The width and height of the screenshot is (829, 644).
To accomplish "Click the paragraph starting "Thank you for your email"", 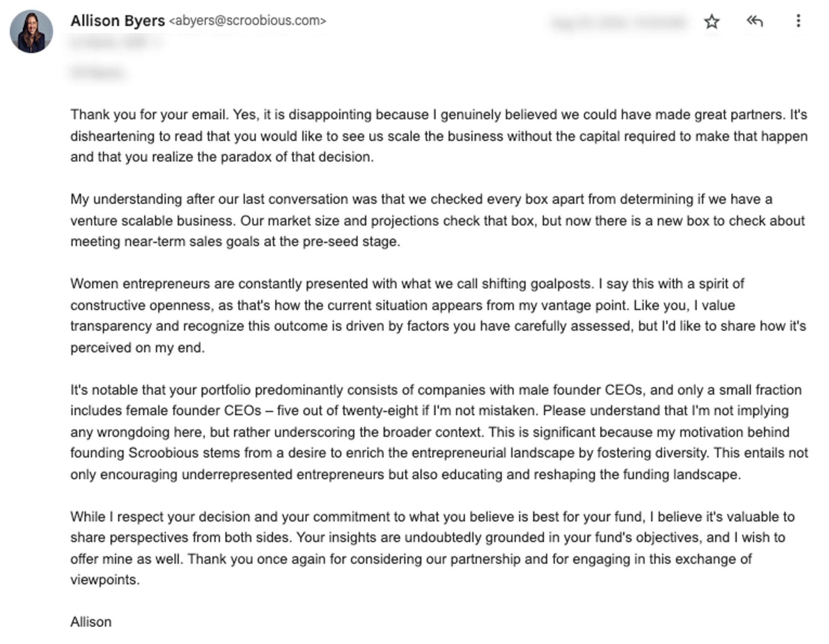I will (438, 136).
